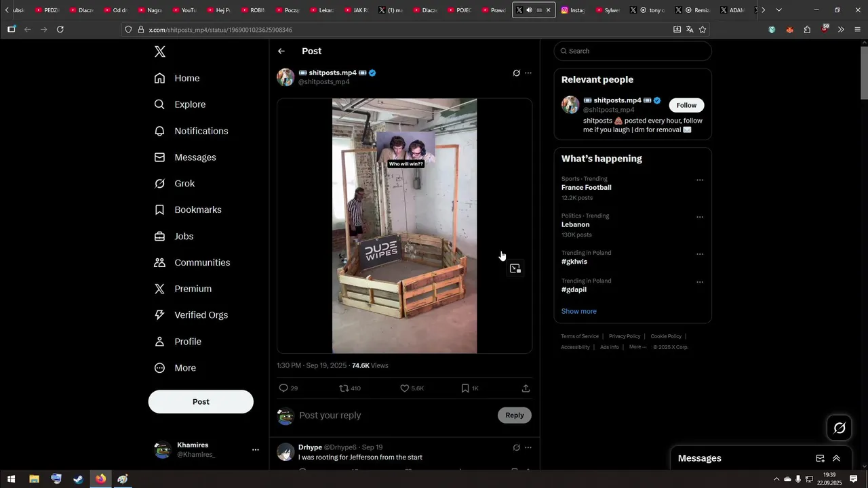The image size is (868, 488).
Task: Click the Grok icon on the main post
Action: click(x=516, y=73)
